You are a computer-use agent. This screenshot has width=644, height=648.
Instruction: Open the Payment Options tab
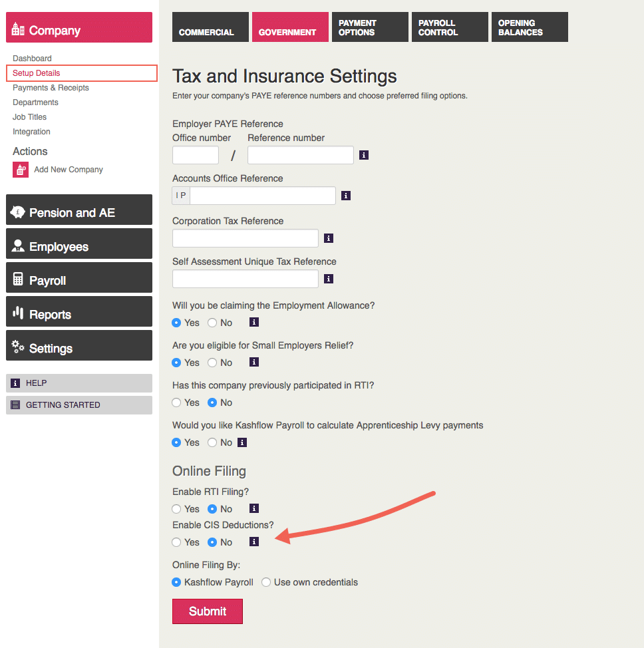[x=370, y=27]
